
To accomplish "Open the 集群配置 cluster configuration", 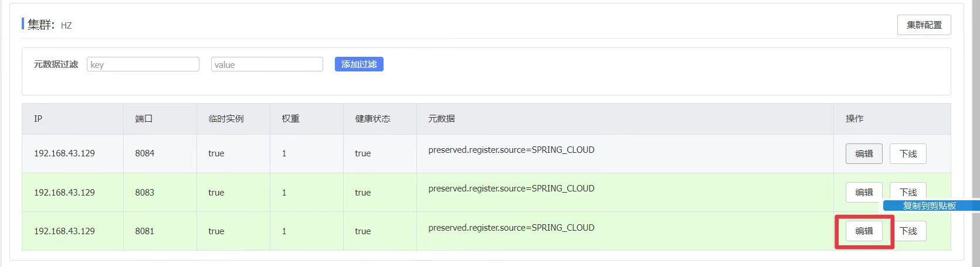I will 924,25.
